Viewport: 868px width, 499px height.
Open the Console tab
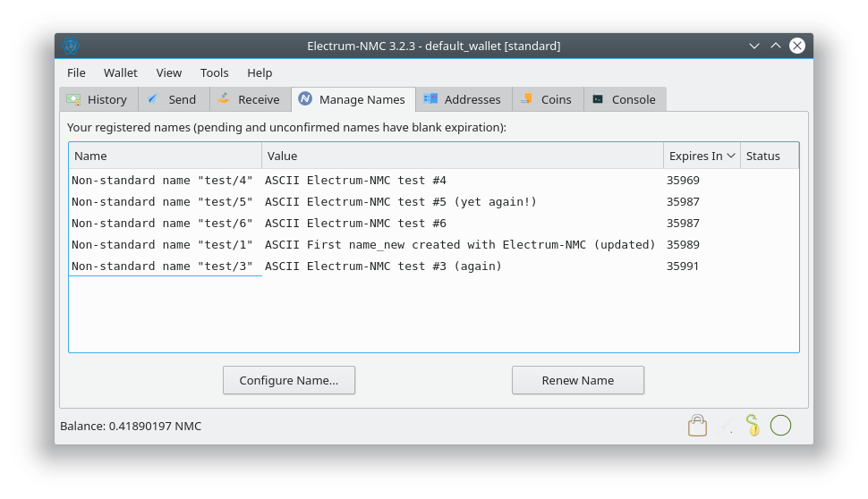625,99
